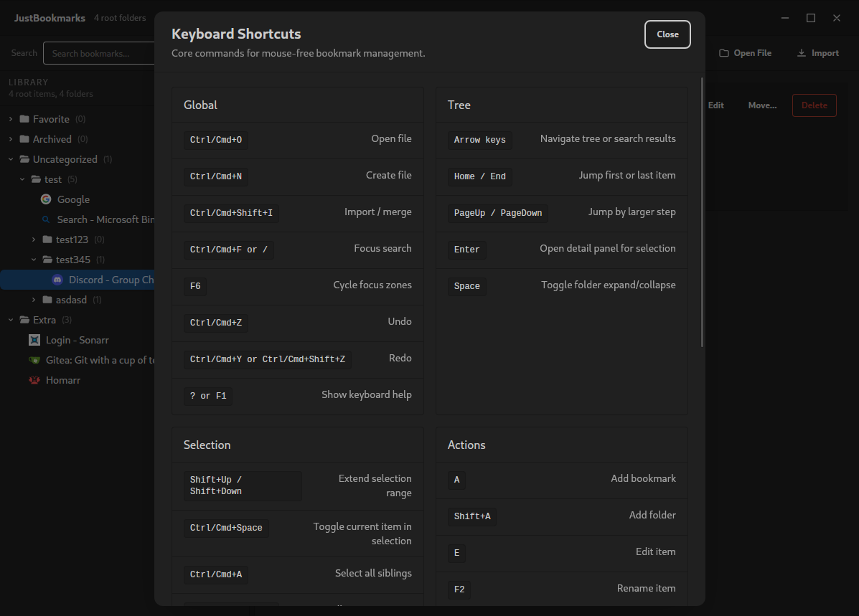Click the Ctrl/Cmd+Z Undo key label
Screen dimensions: 859x616
(216, 323)
